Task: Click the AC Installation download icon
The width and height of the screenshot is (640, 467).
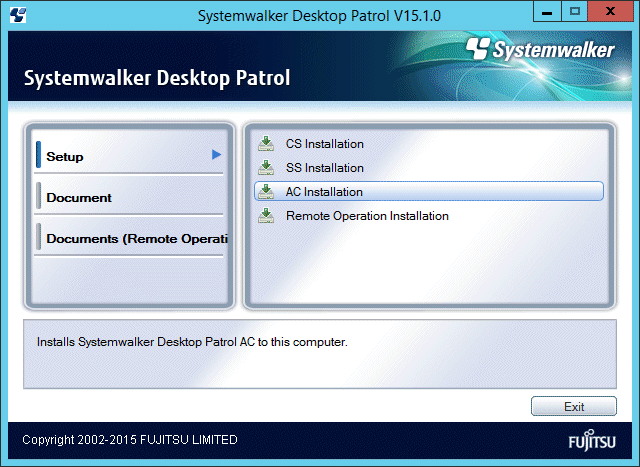Action: pos(266,192)
